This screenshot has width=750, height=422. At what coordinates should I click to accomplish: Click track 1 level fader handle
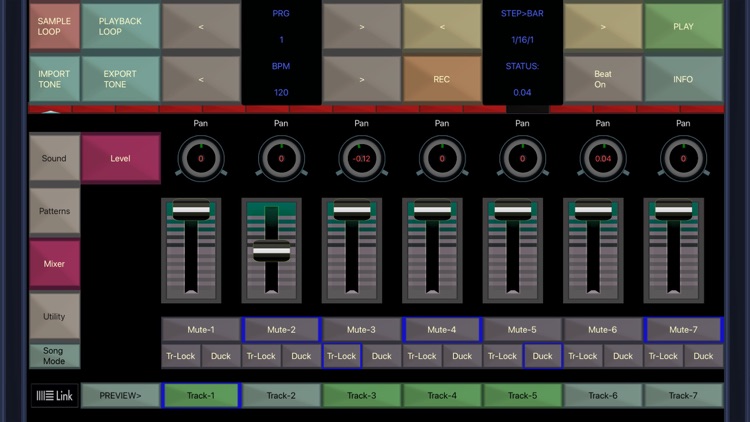191,210
